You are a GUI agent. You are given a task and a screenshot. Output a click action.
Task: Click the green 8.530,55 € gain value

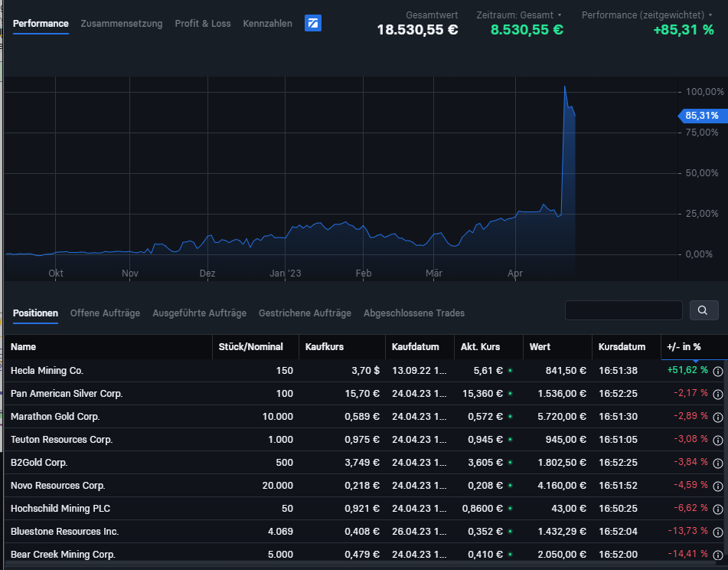[x=527, y=30]
